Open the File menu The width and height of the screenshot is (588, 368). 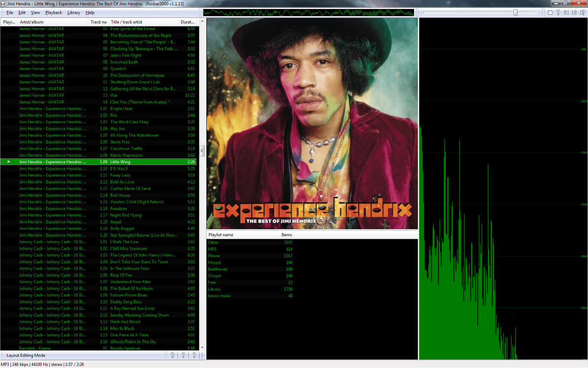(x=10, y=13)
